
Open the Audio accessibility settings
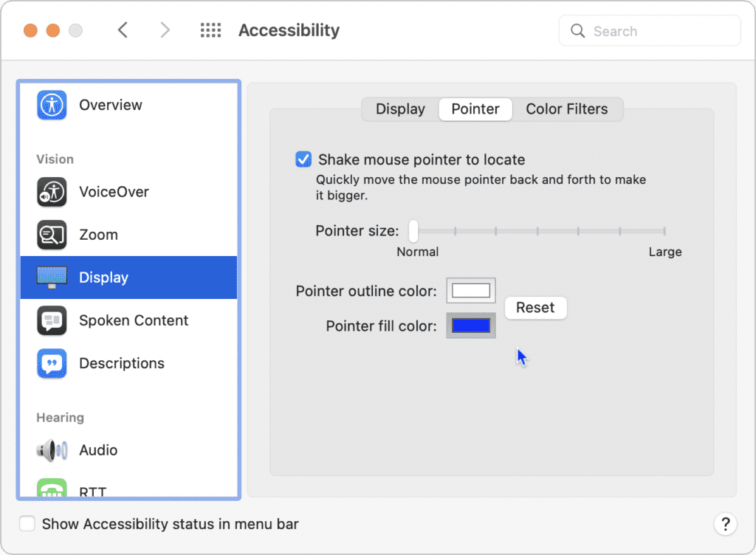point(51,450)
